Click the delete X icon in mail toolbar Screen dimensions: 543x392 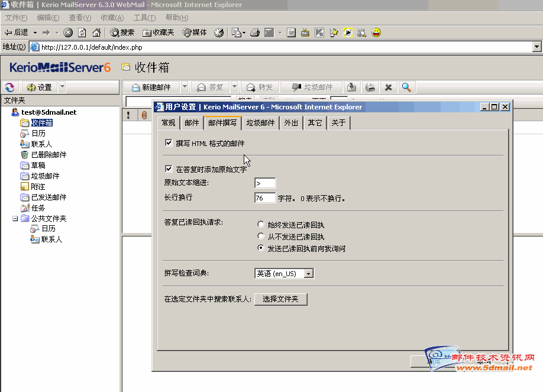[388, 87]
